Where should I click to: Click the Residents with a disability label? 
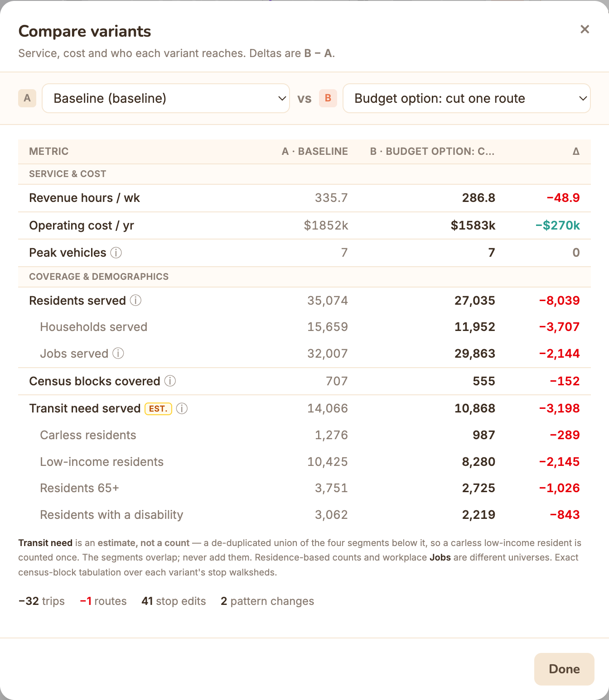(111, 515)
